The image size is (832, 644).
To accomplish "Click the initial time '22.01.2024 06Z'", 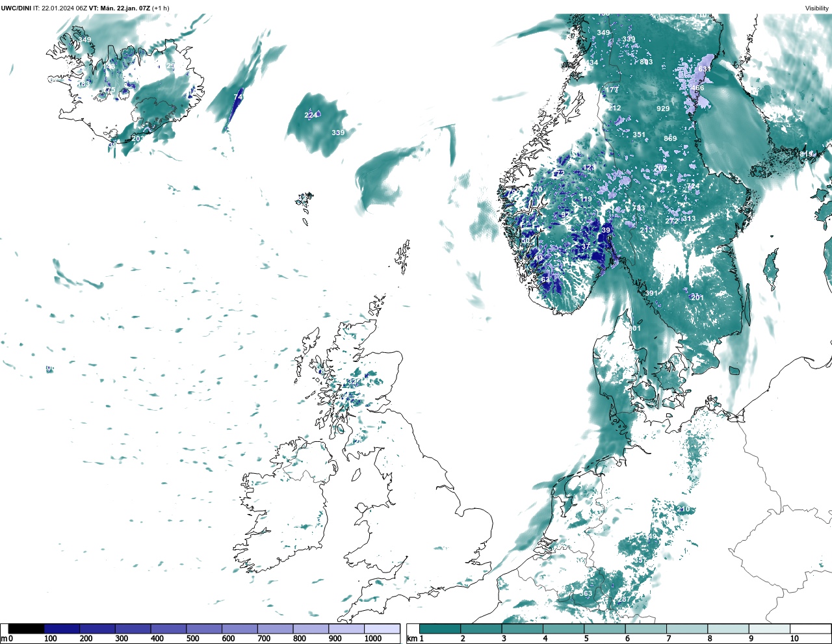I will tap(64, 8).
